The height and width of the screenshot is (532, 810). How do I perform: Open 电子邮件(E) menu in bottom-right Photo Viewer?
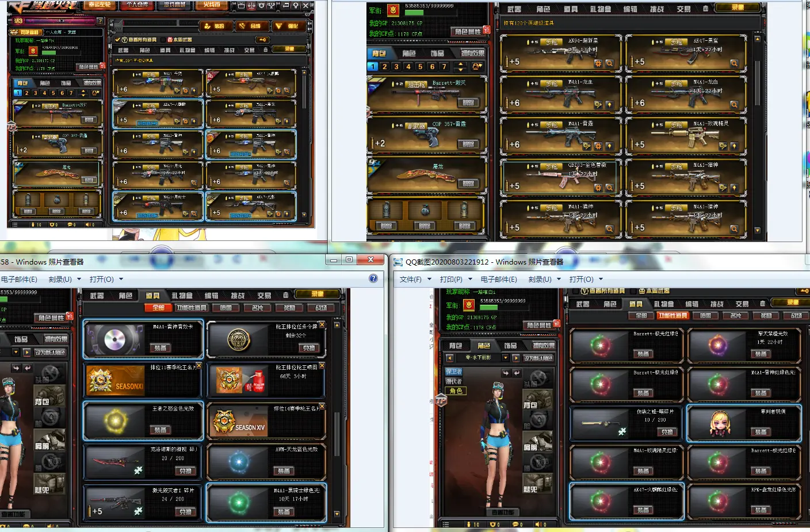point(499,279)
